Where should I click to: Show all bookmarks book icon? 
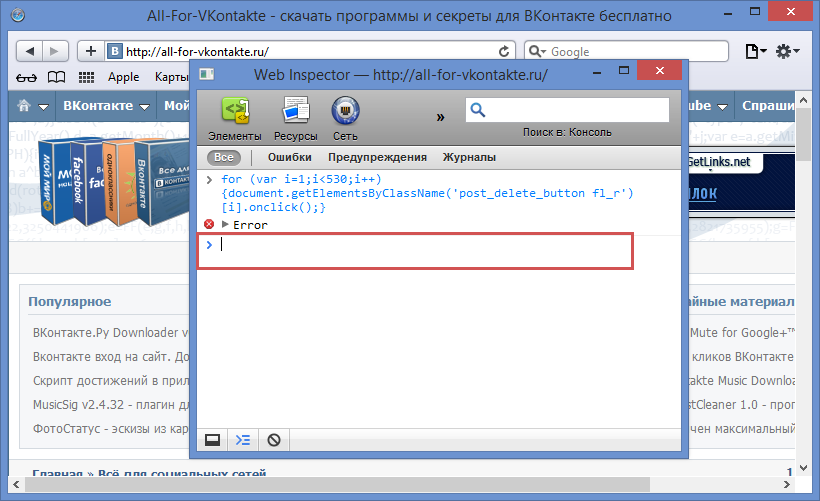(56, 77)
